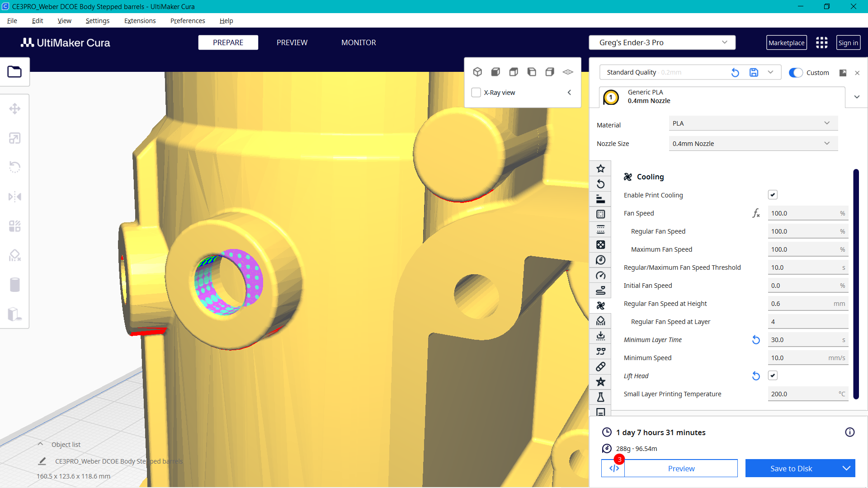
Task: Open the Speed settings via speedometer icon
Action: click(600, 275)
